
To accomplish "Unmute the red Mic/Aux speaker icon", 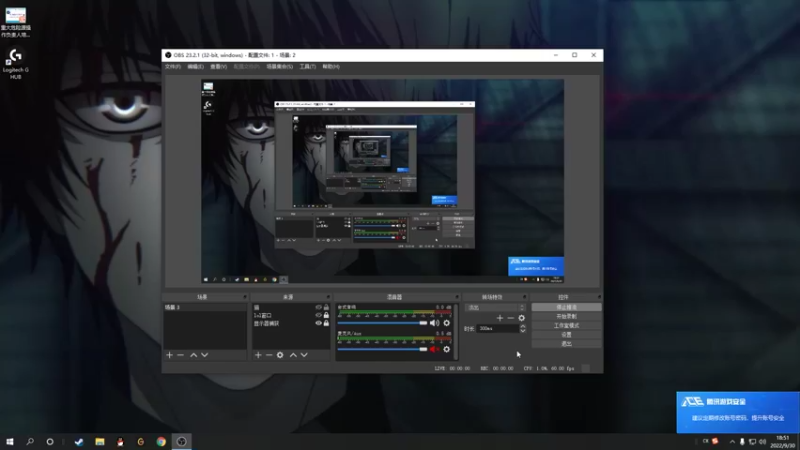I will coord(434,349).
